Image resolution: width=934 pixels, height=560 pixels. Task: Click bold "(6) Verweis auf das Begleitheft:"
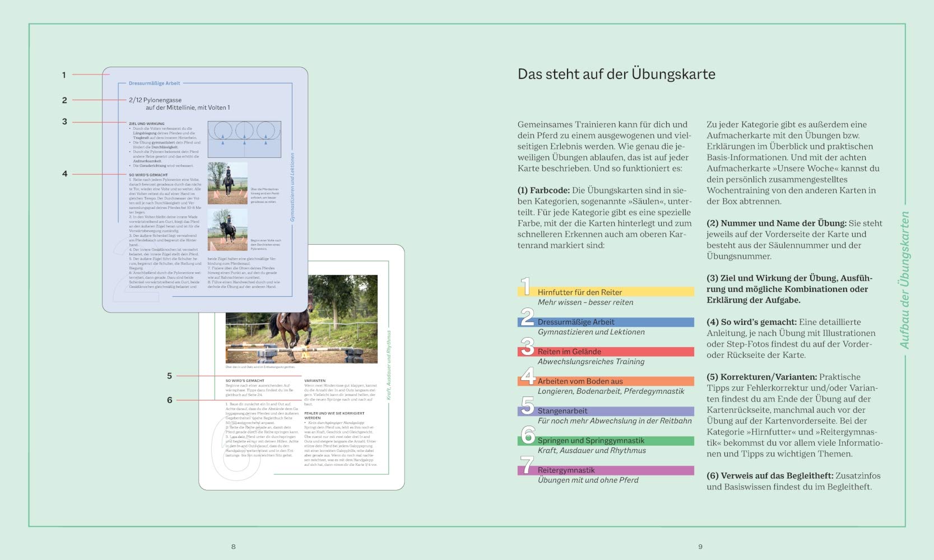[770, 476]
